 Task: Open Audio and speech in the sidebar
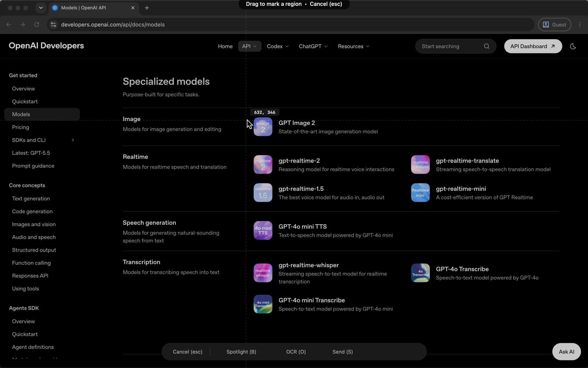click(34, 237)
